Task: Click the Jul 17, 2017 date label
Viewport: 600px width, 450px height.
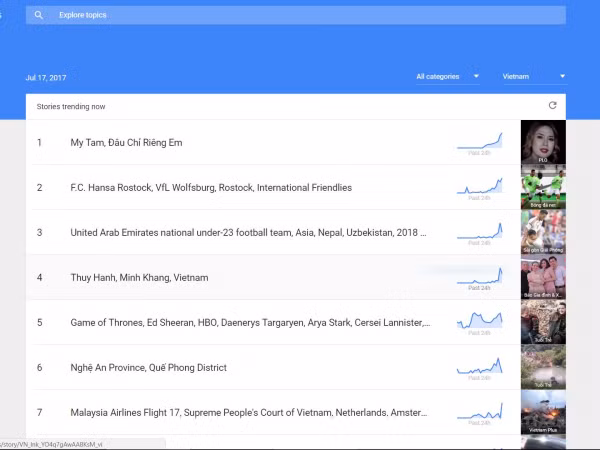Action: click(x=46, y=78)
